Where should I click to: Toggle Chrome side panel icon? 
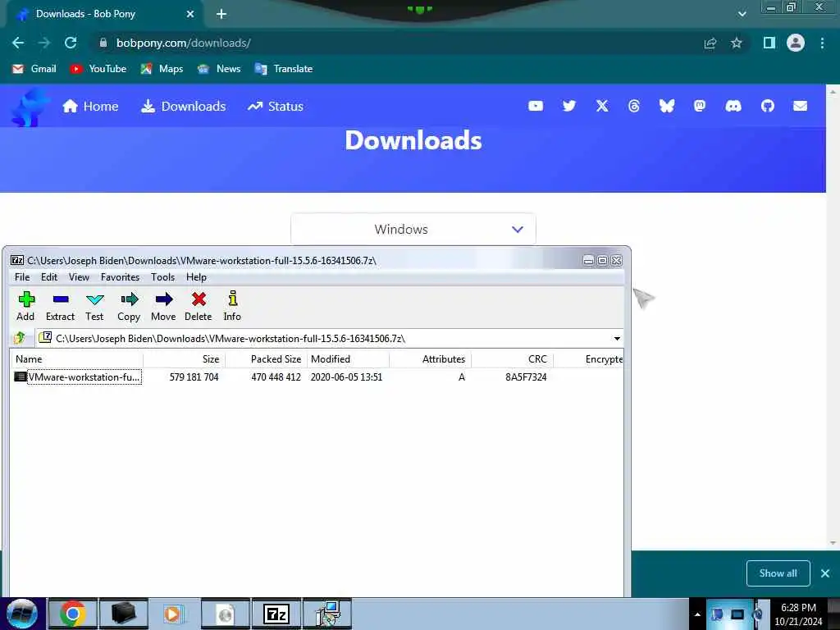[769, 43]
